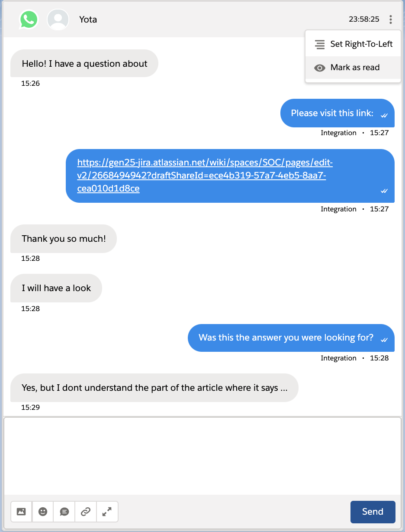The image size is (405, 532).
Task: Open quick text templates icon
Action: [64, 512]
